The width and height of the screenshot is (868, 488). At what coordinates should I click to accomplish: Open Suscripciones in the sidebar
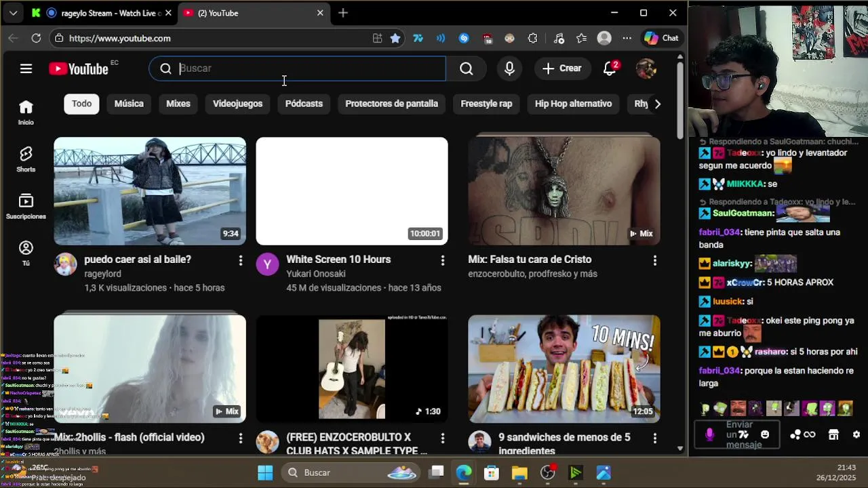click(x=26, y=207)
